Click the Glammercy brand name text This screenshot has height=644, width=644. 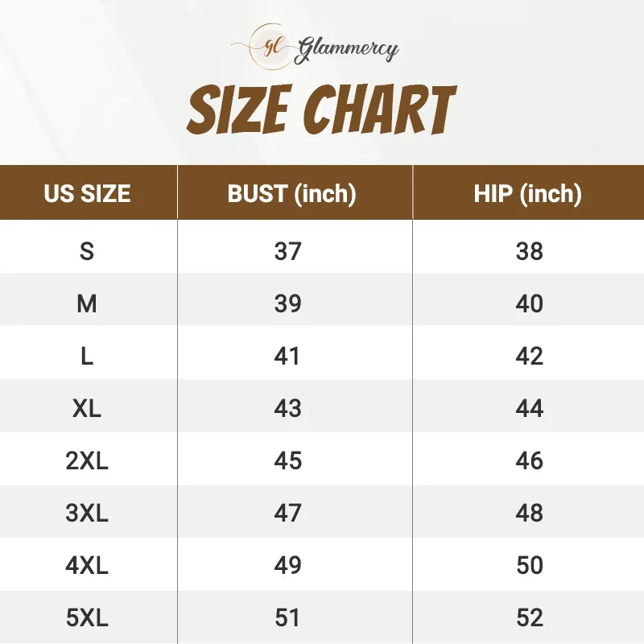click(348, 49)
